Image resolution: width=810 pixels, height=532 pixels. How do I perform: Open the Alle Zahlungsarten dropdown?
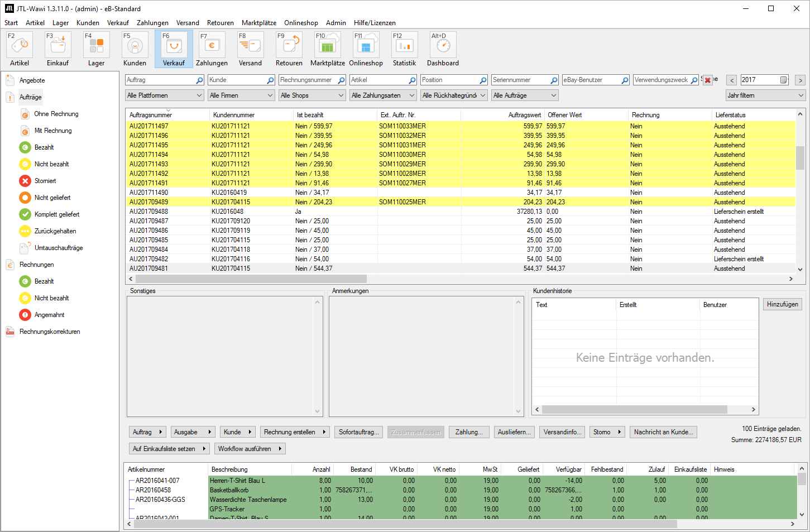pyautogui.click(x=383, y=95)
